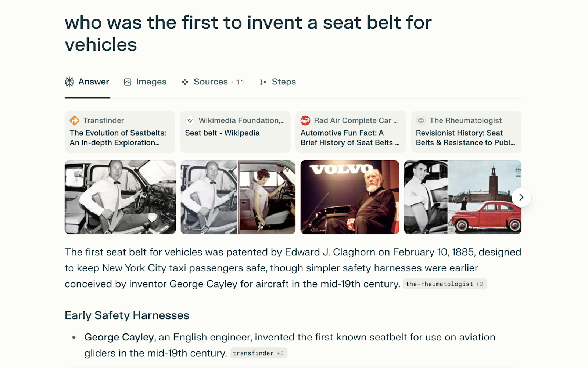Click the globe icon on The Rheumatologist card
This screenshot has height=368, width=588.
(x=421, y=120)
